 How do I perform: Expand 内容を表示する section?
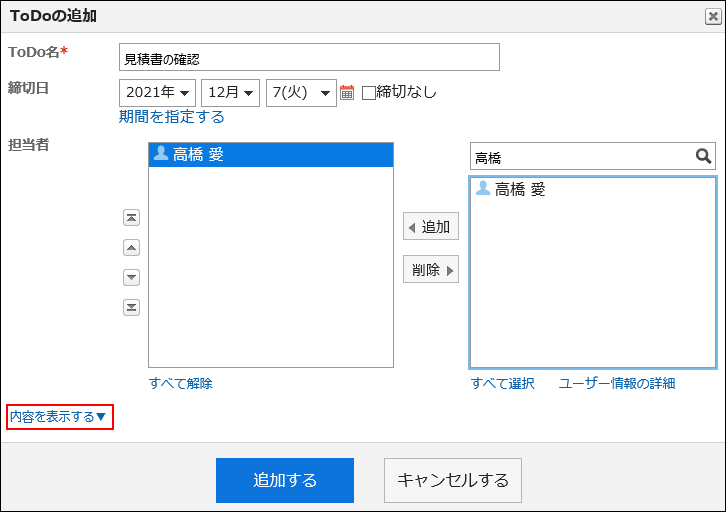coord(58,417)
